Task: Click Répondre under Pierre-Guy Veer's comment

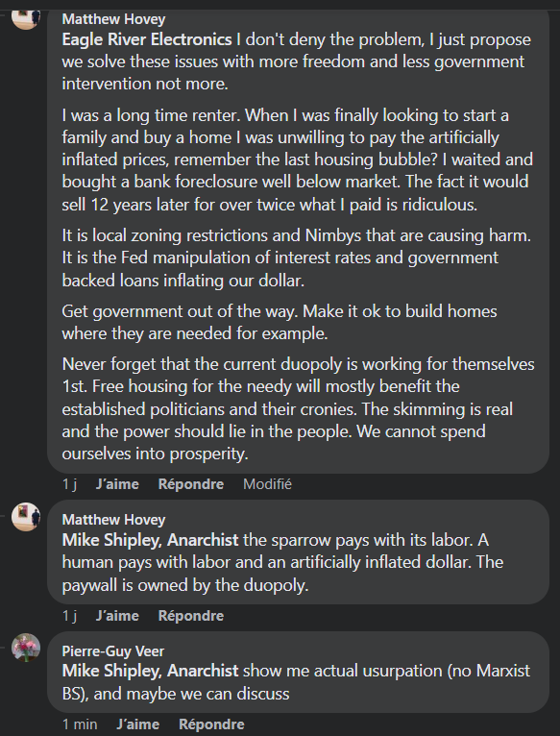Action: coord(211,724)
